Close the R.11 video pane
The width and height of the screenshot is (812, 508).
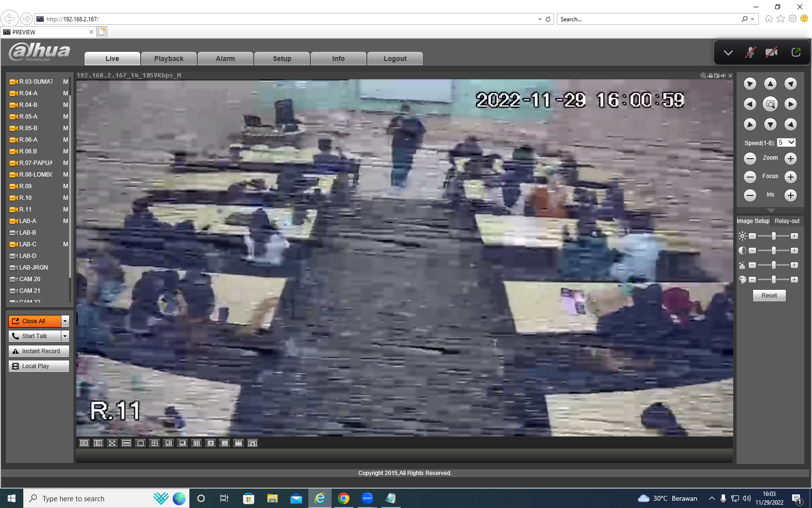click(730, 75)
